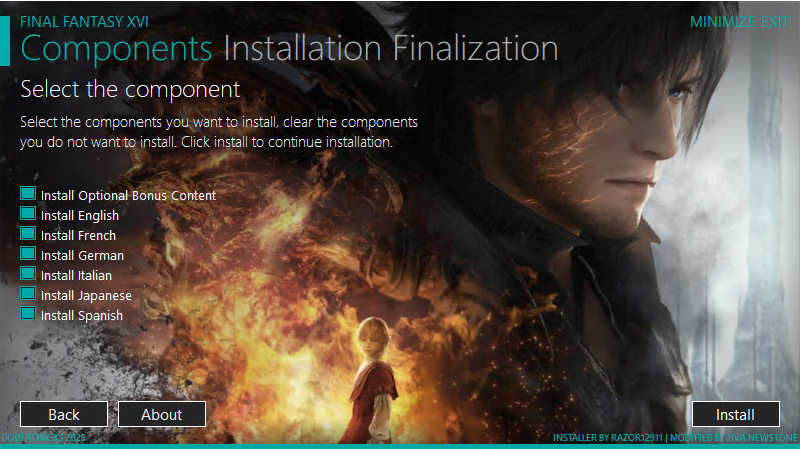
Task: Click the DODI REPACKS 2025 footer text
Action: (43, 438)
